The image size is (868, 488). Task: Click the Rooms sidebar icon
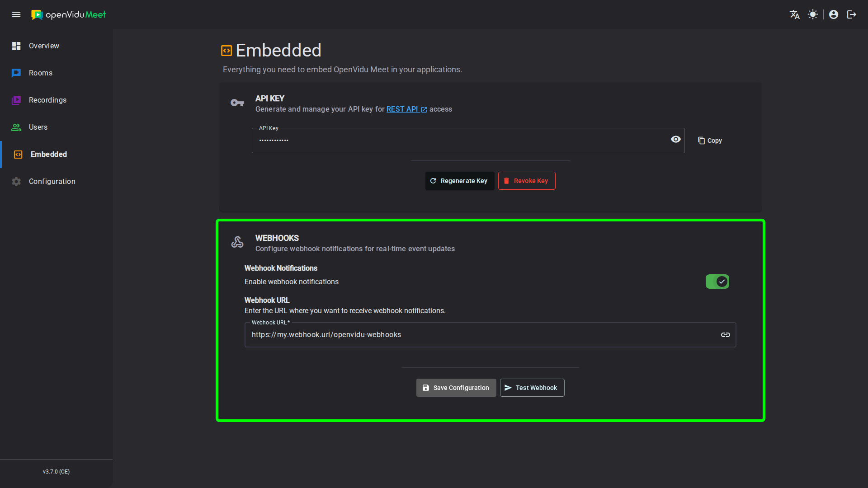point(16,73)
